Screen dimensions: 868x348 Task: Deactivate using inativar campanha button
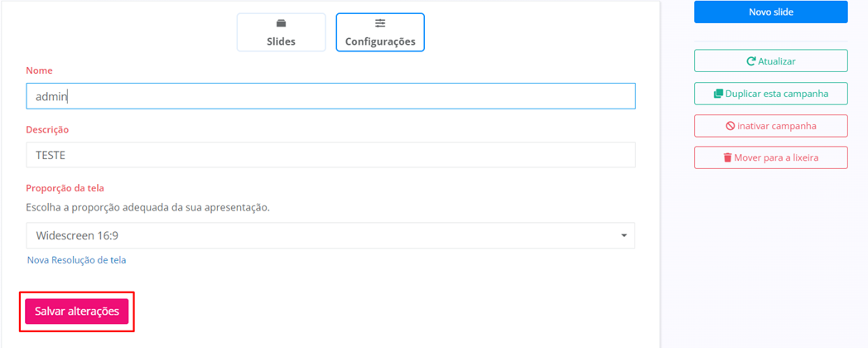(x=770, y=126)
